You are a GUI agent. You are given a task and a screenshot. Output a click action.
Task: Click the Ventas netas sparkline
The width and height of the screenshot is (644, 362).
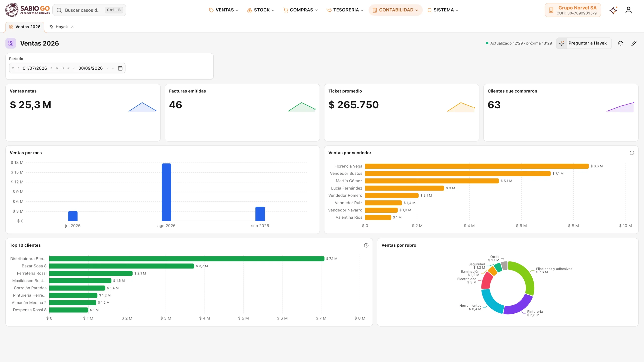click(x=142, y=107)
